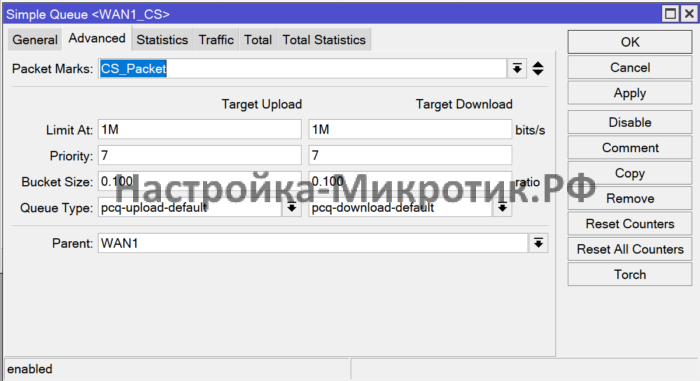Disable this simple queue
700x381 pixels.
[x=629, y=122]
